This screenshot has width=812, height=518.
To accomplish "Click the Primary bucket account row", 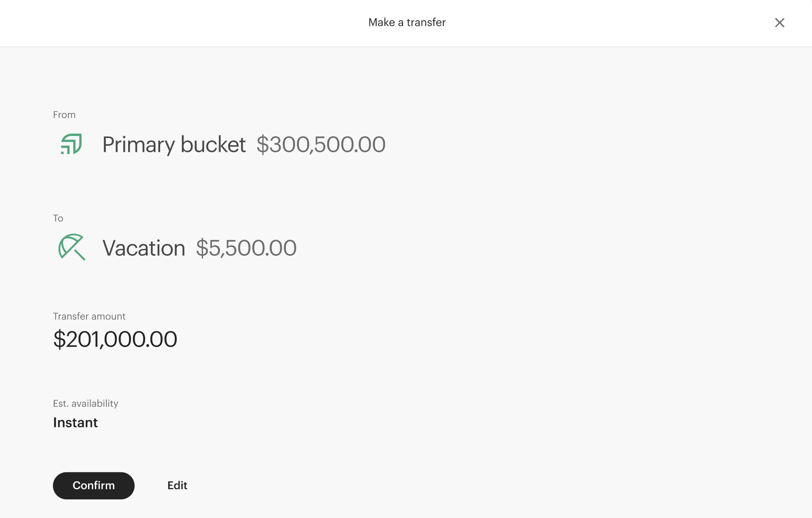I will click(x=174, y=144).
